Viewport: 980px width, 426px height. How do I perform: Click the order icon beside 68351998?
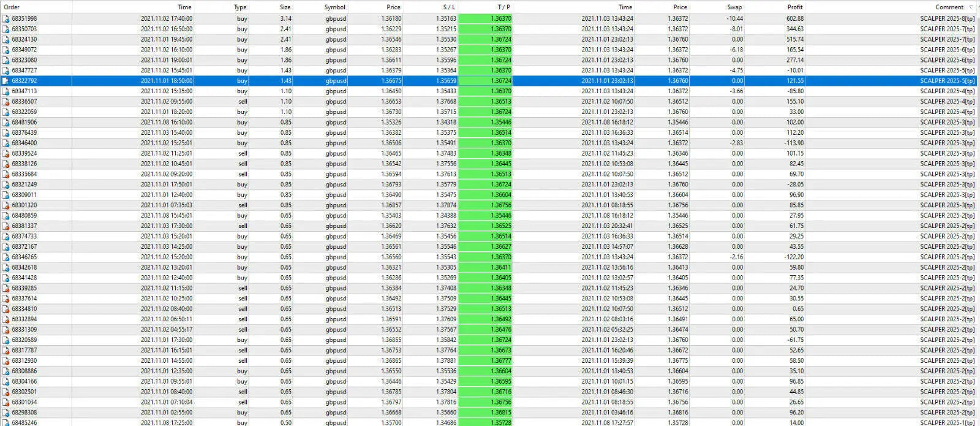pyautogui.click(x=6, y=18)
